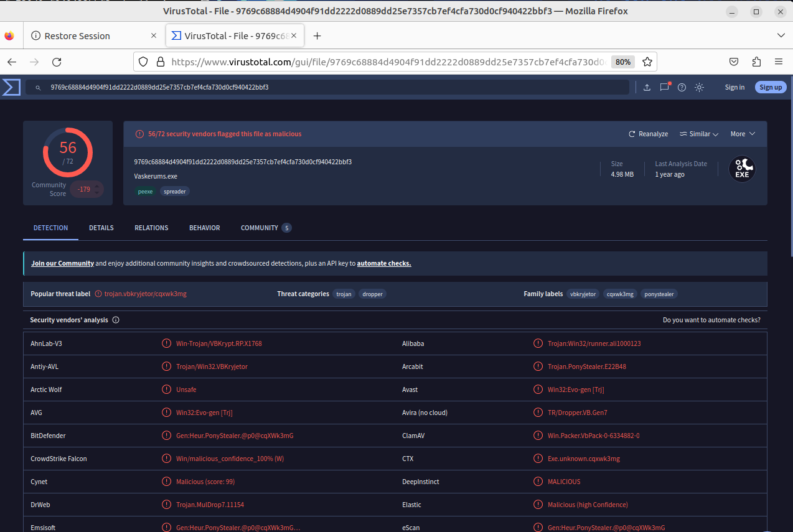Click the info icon beside Security vendors' analysis

(x=116, y=320)
